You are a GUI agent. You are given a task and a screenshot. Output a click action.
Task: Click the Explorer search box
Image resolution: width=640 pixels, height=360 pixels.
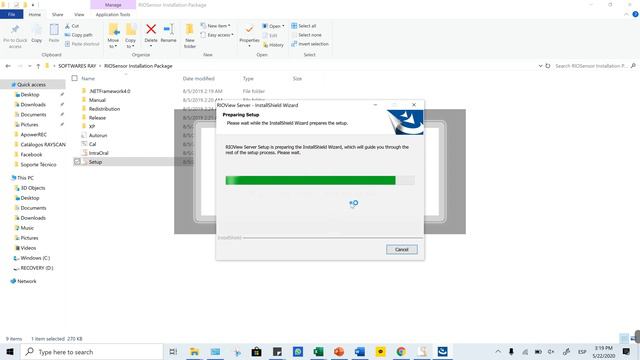591,66
